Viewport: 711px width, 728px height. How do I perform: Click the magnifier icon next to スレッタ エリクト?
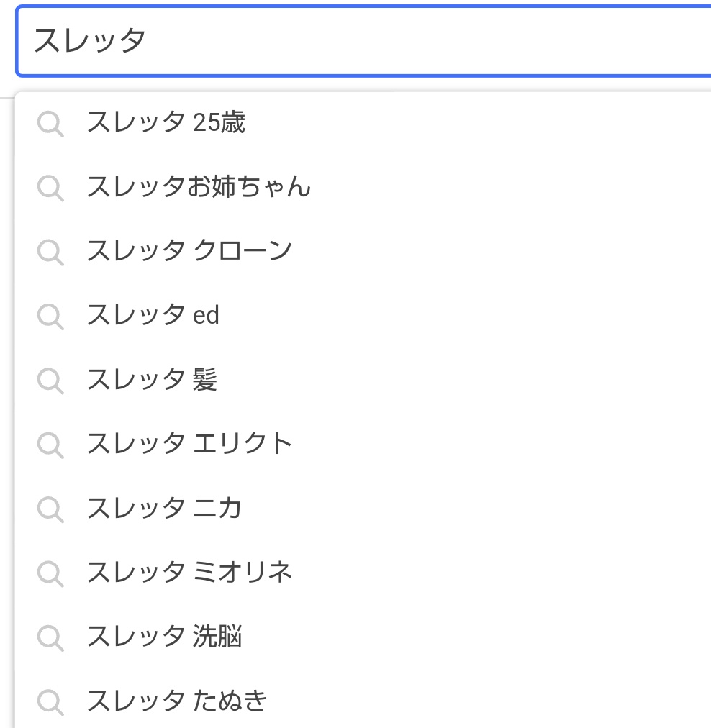click(x=50, y=445)
